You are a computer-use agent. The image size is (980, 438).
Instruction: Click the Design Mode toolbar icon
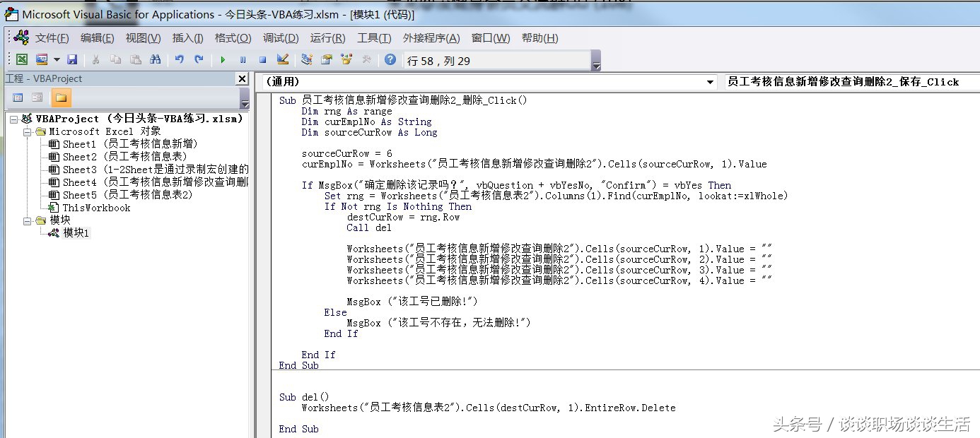282,59
